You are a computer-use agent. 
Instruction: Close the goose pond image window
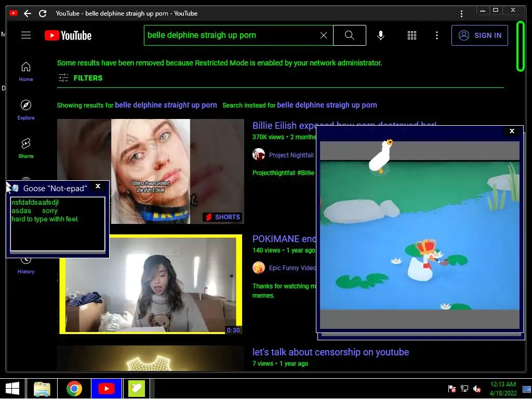pos(512,131)
